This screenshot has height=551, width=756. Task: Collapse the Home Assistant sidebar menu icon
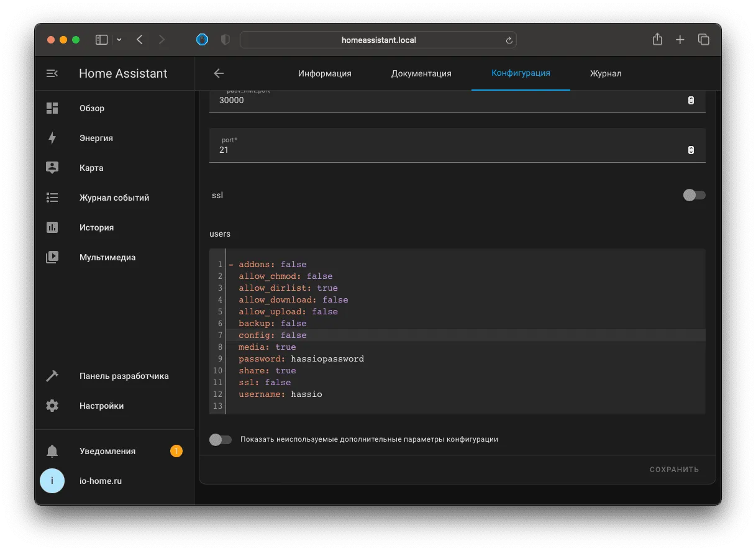[x=52, y=73]
